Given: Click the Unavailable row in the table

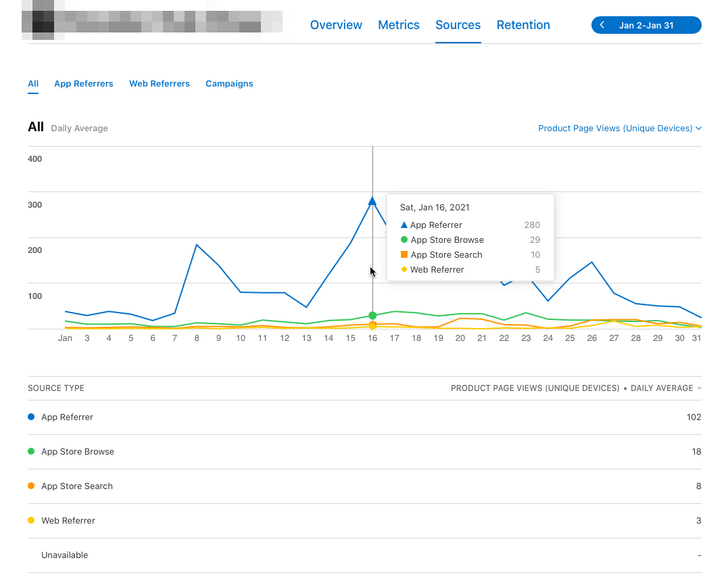Looking at the screenshot, I should point(65,555).
